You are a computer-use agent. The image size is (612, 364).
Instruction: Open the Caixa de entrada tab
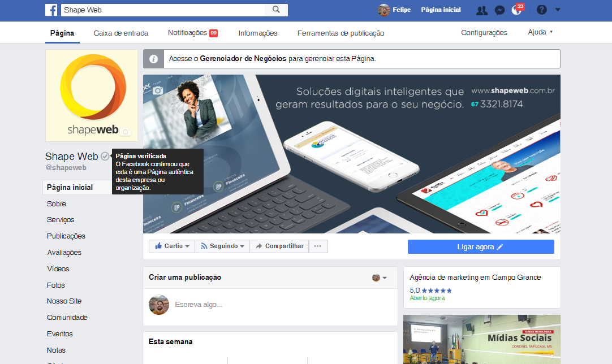pos(120,33)
